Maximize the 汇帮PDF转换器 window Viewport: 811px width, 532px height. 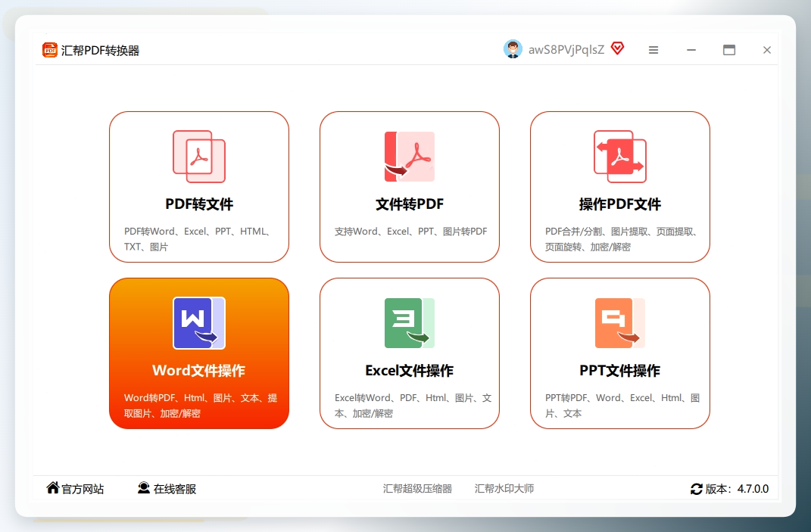tap(728, 50)
